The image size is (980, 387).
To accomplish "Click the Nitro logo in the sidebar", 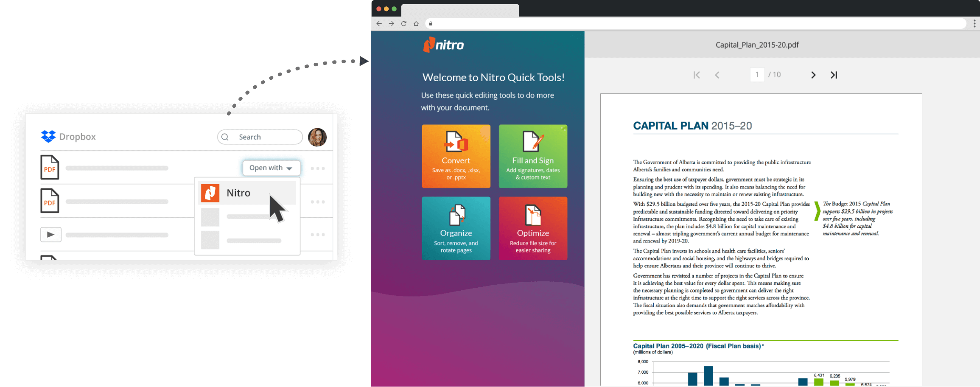I will point(443,45).
